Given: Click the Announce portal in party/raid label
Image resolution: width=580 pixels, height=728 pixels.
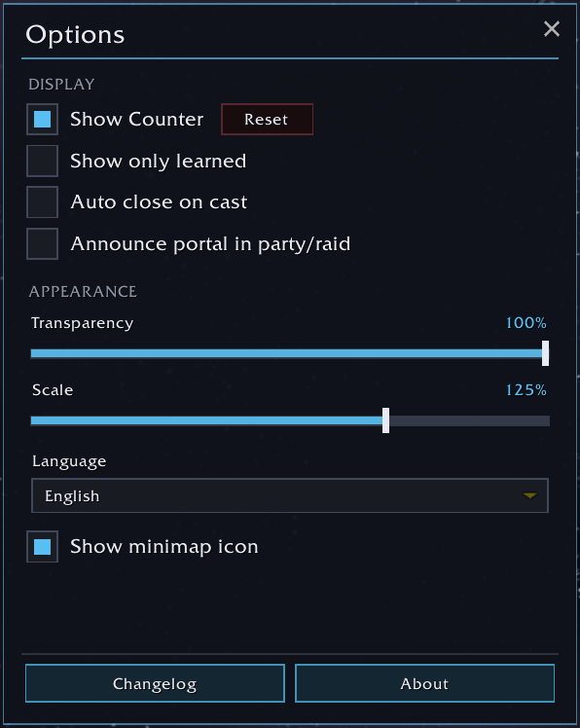Looking at the screenshot, I should (x=210, y=243).
